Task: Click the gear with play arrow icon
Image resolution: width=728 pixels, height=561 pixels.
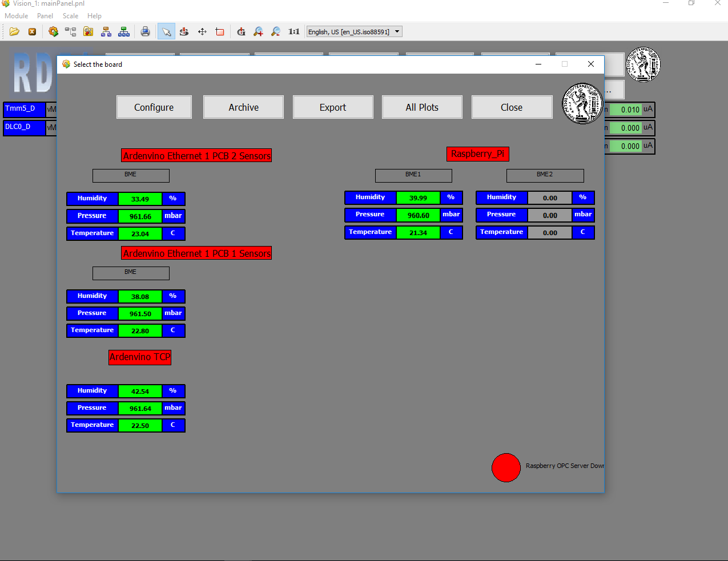Action: pyautogui.click(x=53, y=32)
